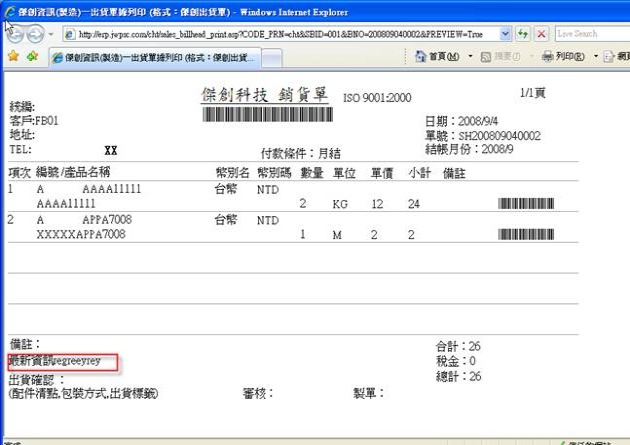This screenshot has height=445, width=630.
Task: Open the Favorites Center star icon
Action: (x=13, y=57)
